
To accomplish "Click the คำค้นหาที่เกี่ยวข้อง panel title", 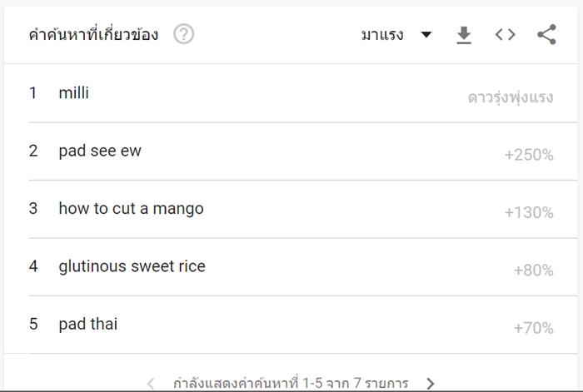I will coord(93,35).
